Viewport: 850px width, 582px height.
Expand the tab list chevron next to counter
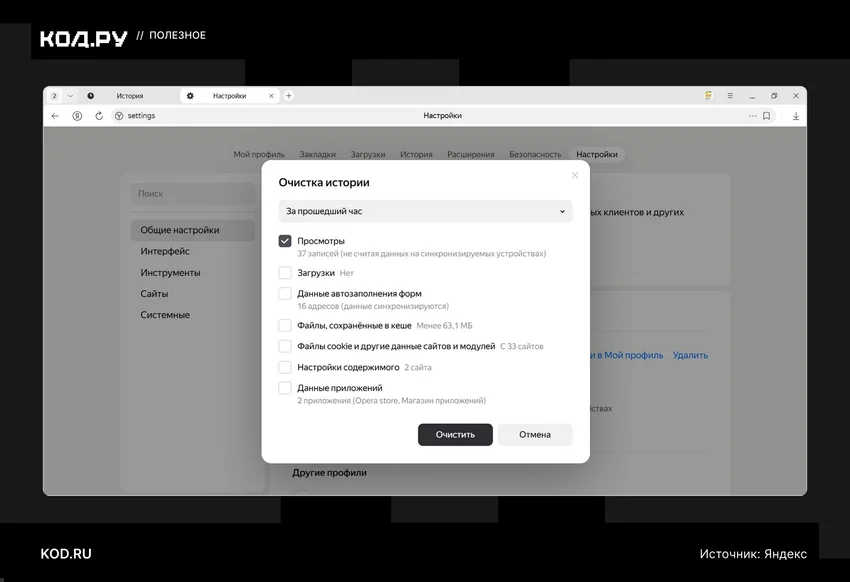(x=70, y=96)
